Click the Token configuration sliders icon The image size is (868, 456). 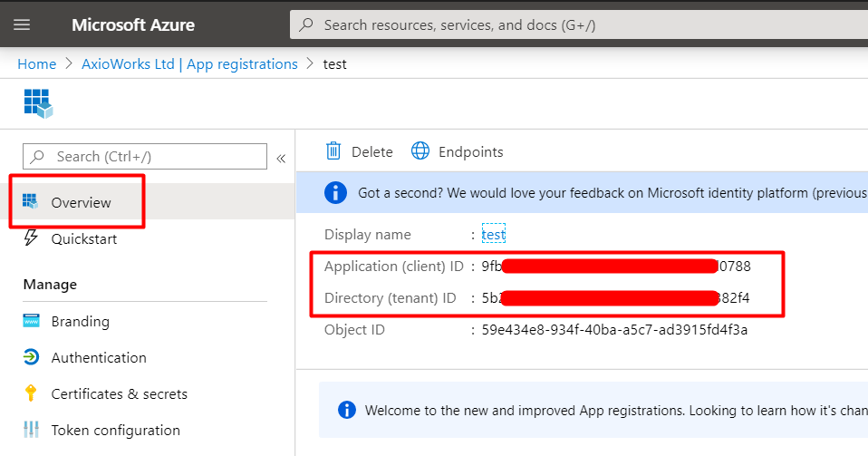[x=31, y=430]
